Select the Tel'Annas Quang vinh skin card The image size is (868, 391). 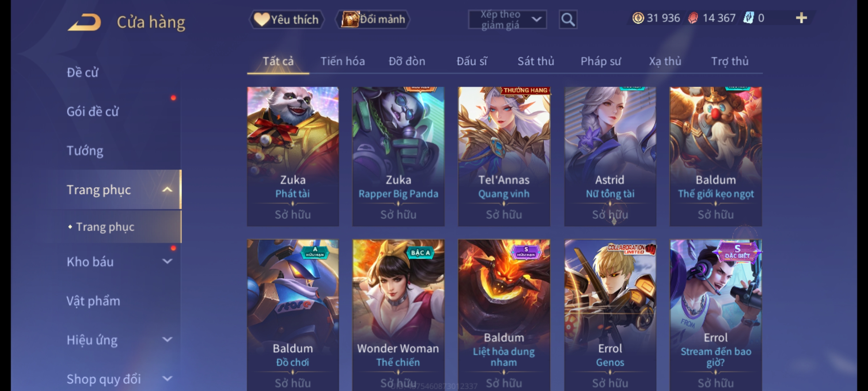tap(504, 156)
